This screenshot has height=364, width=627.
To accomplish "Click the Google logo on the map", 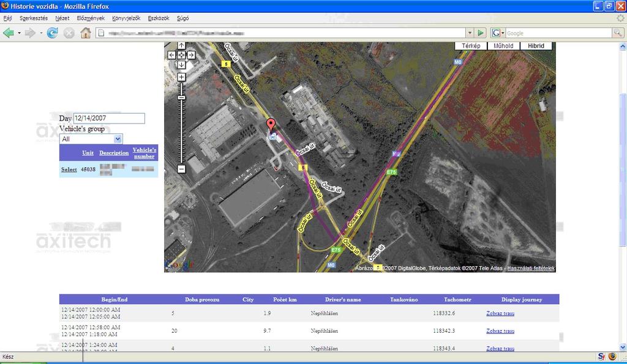I will (179, 264).
